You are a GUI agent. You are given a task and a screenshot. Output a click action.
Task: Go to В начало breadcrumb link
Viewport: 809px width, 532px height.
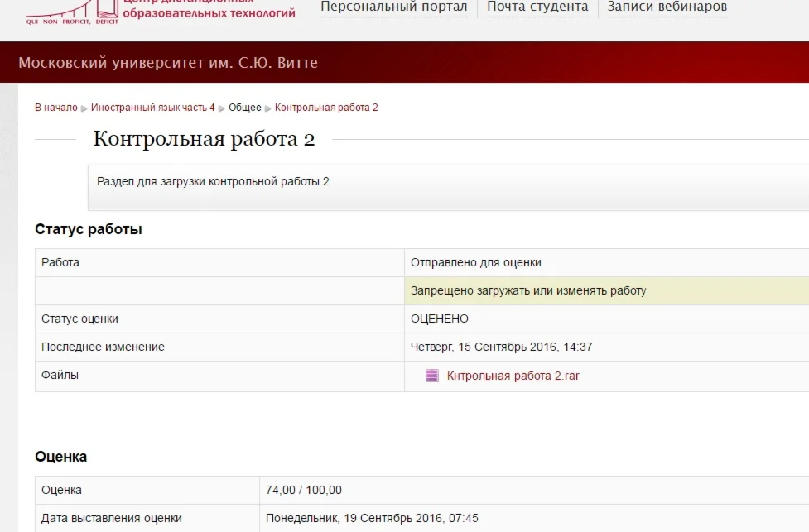point(55,108)
